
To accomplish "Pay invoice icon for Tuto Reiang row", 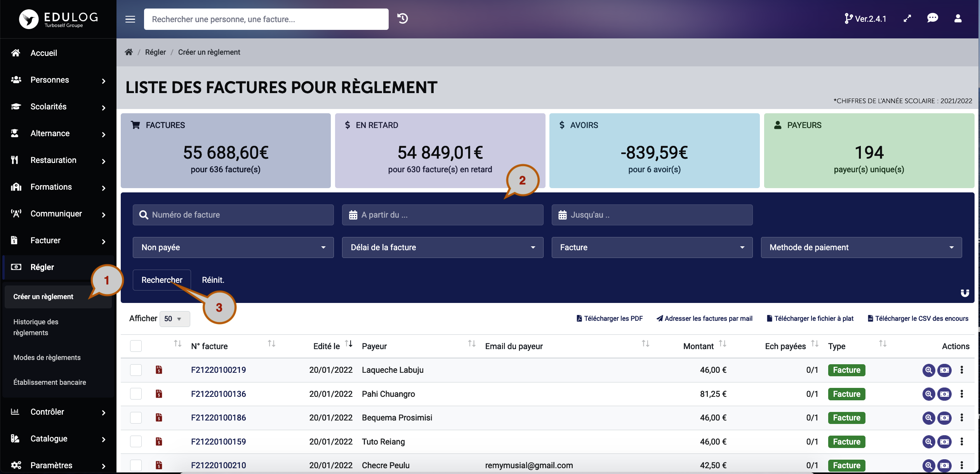I will pos(944,442).
